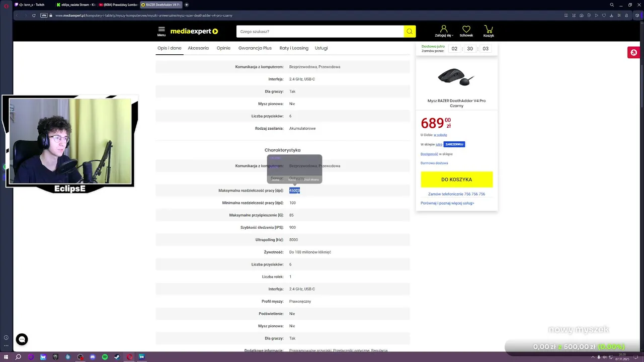Focus the 'Czego szukasz?' search field
Image resolution: width=644 pixels, height=362 pixels.
coord(320,31)
